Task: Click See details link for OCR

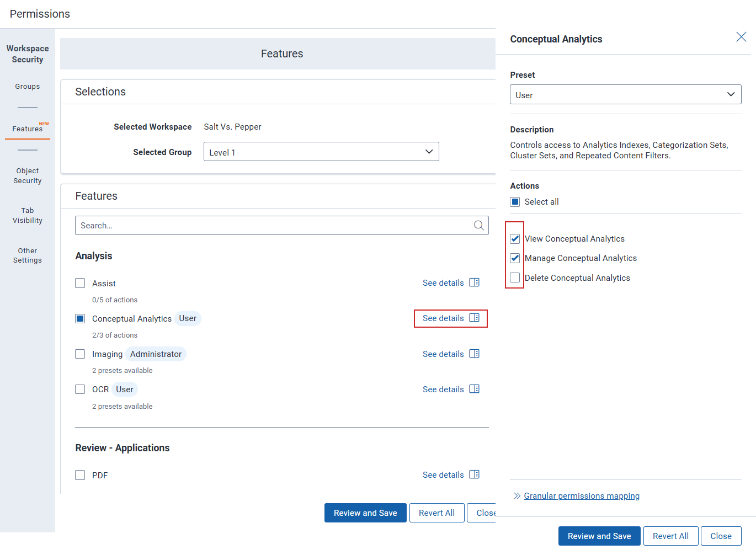Action: tap(443, 389)
